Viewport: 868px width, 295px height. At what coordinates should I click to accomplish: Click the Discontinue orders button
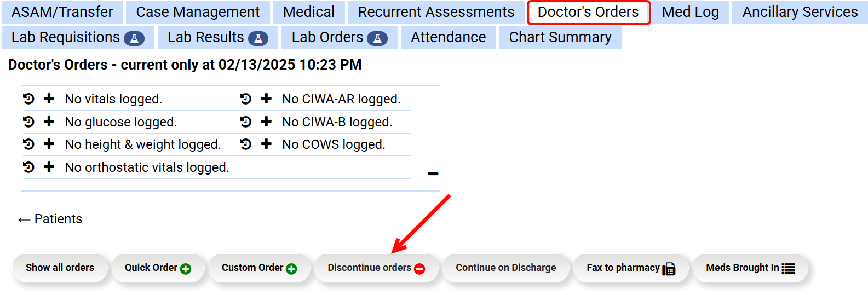click(376, 268)
